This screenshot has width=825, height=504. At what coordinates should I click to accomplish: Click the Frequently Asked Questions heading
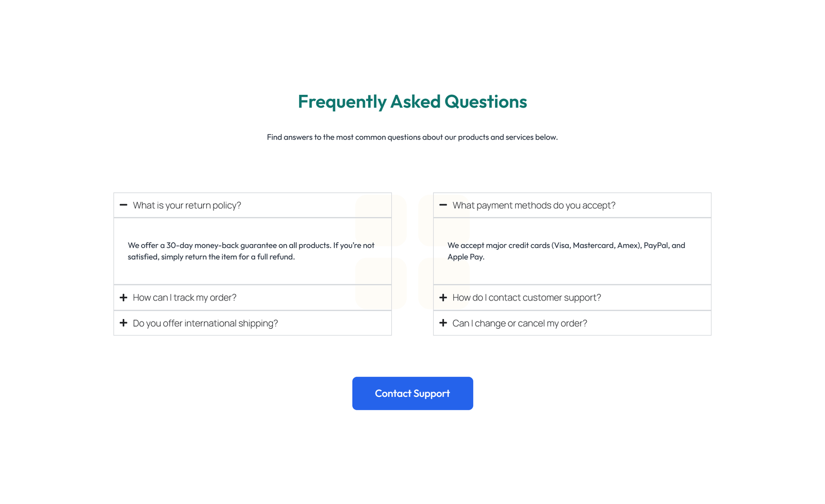pos(412,102)
